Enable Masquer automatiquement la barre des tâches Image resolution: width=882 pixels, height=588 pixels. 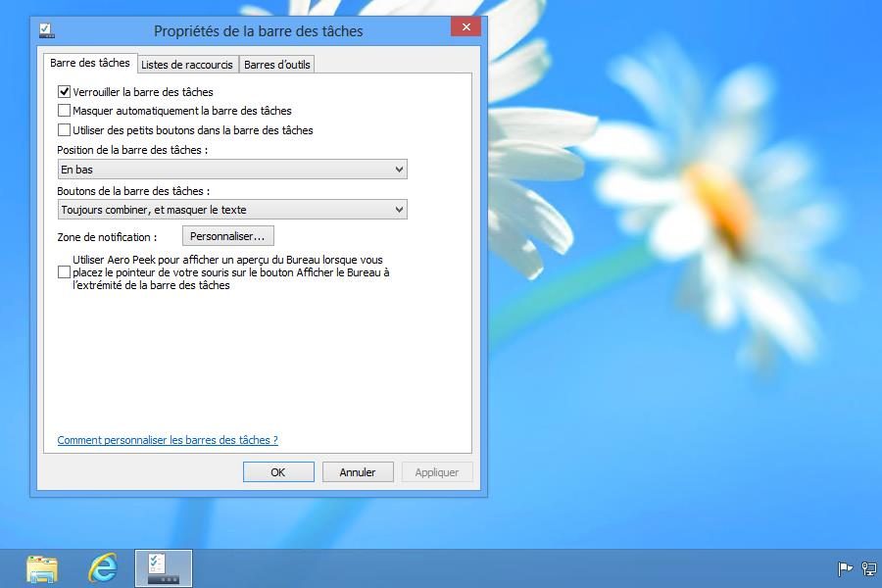tap(65, 111)
